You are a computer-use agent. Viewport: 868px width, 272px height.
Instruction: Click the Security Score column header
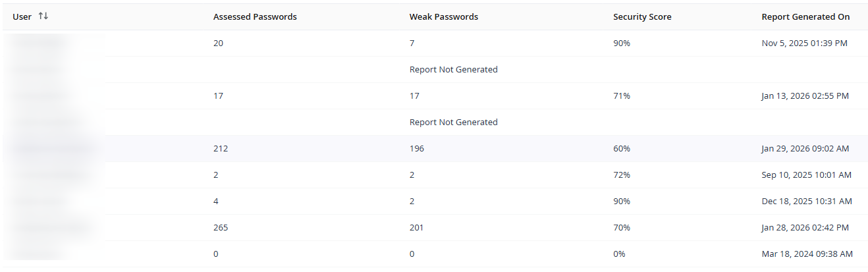(x=642, y=16)
